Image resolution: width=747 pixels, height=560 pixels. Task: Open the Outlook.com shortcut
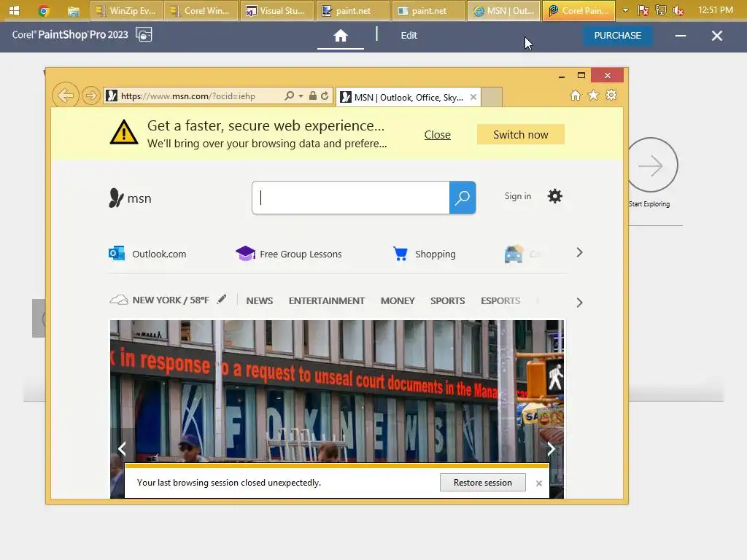[x=147, y=254]
